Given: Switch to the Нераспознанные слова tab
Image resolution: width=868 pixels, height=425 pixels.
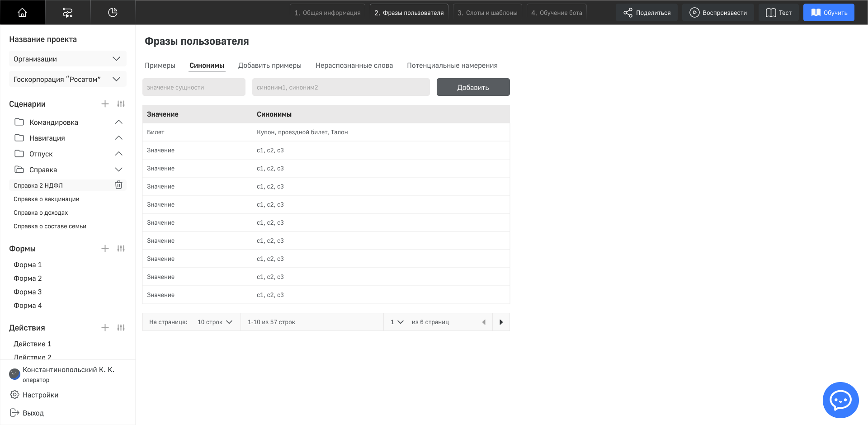Looking at the screenshot, I should point(354,65).
